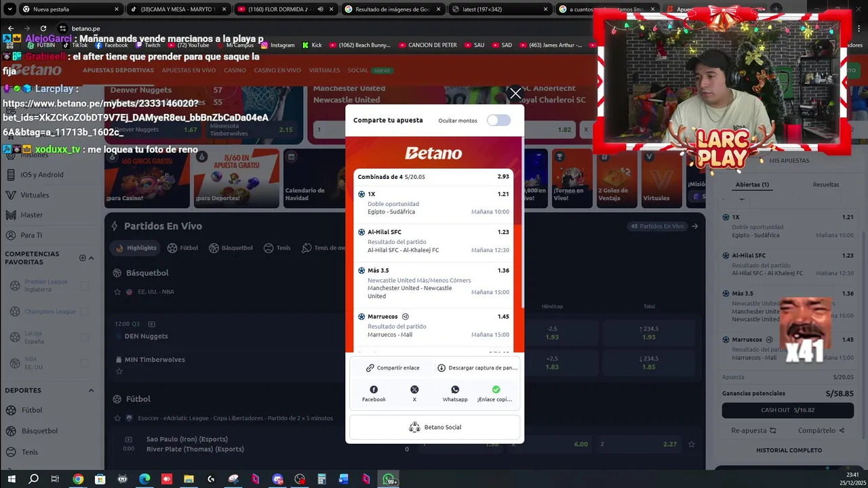Click the green Enlace copiado checkmark
The height and width of the screenshot is (488, 868).
(496, 390)
